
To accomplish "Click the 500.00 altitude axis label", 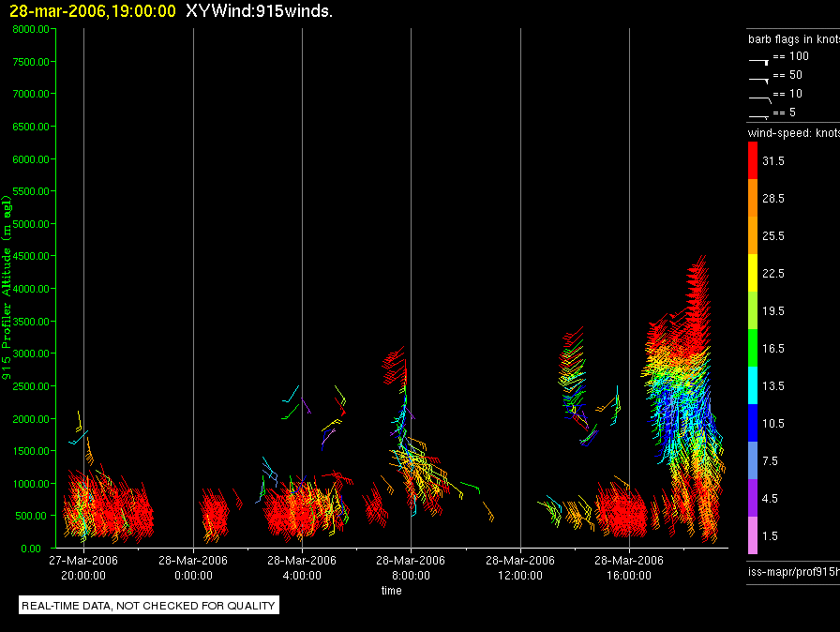I will coord(31,516).
